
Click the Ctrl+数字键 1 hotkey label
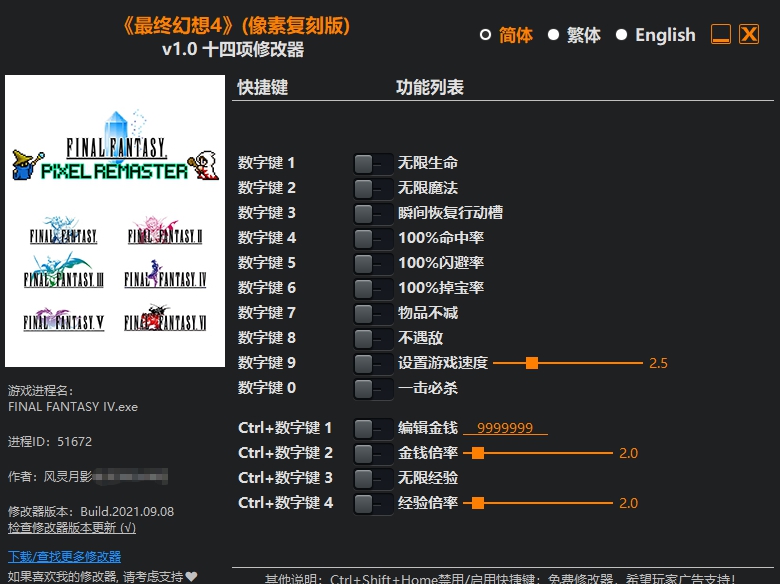point(285,428)
